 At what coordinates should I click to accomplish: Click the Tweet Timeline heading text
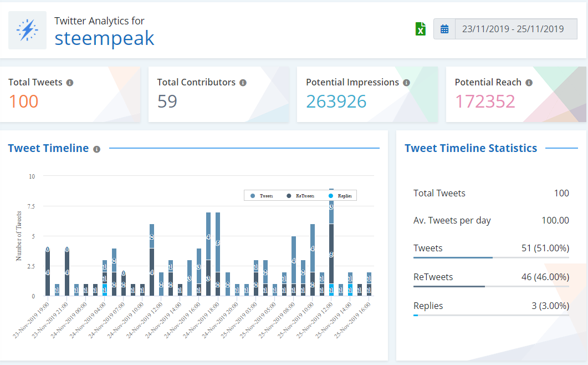[x=48, y=148]
